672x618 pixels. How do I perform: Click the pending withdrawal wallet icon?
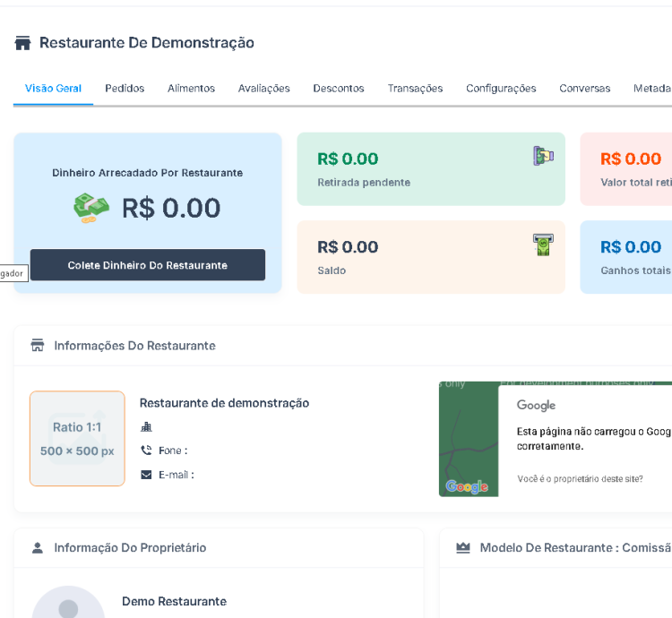pyautogui.click(x=543, y=156)
